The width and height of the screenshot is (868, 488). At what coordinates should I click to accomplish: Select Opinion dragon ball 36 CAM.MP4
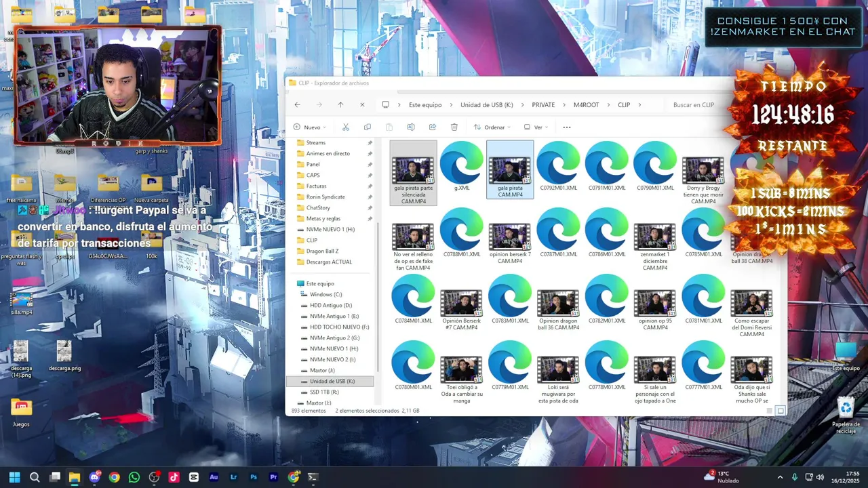pos(559,310)
